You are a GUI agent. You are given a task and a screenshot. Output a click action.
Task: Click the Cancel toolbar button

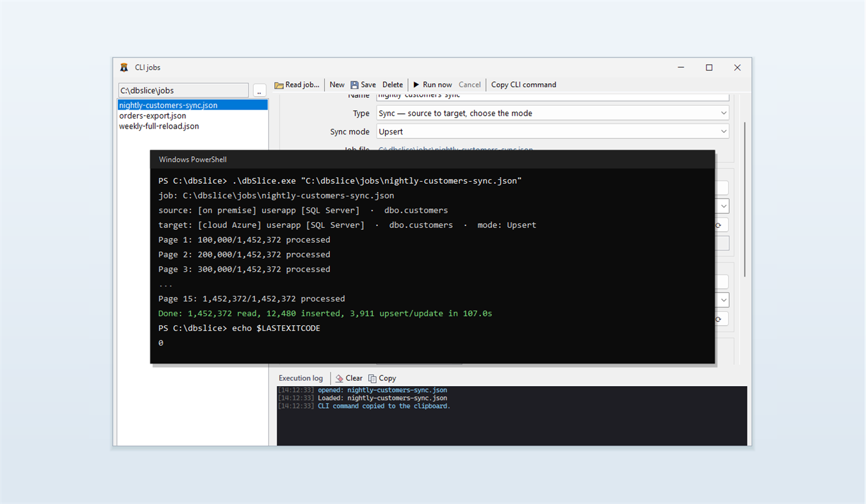[x=470, y=85]
